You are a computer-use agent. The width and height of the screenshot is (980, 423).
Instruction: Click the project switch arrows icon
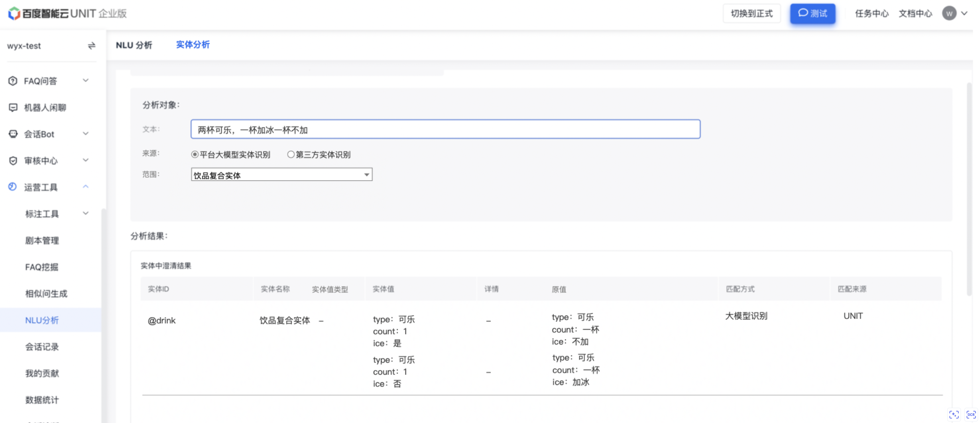click(92, 46)
